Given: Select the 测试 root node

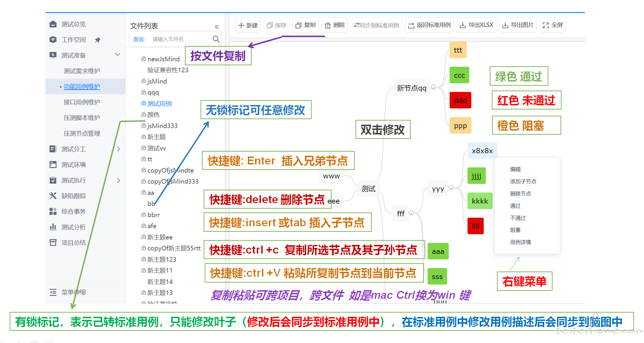Looking at the screenshot, I should 368,189.
